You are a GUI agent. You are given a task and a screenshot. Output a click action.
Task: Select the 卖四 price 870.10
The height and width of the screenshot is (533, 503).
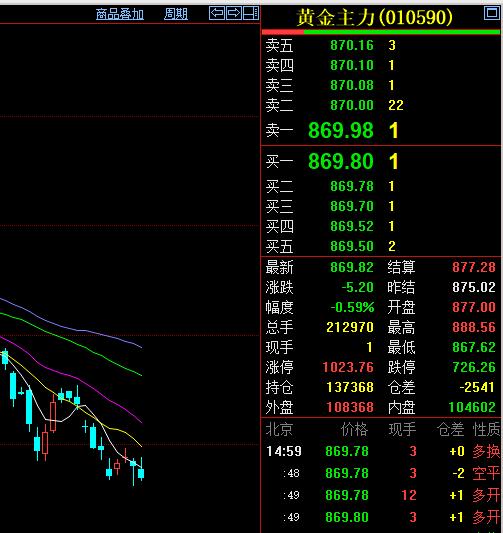352,65
